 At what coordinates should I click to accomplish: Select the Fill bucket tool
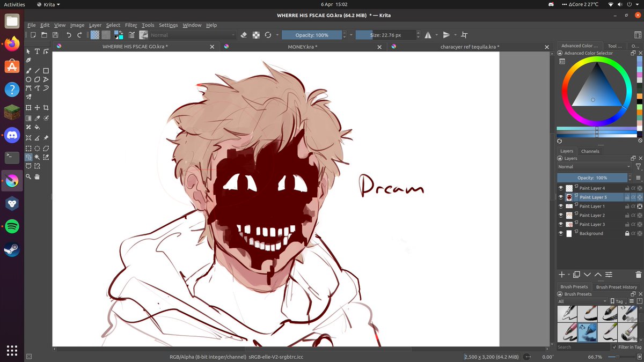37,128
